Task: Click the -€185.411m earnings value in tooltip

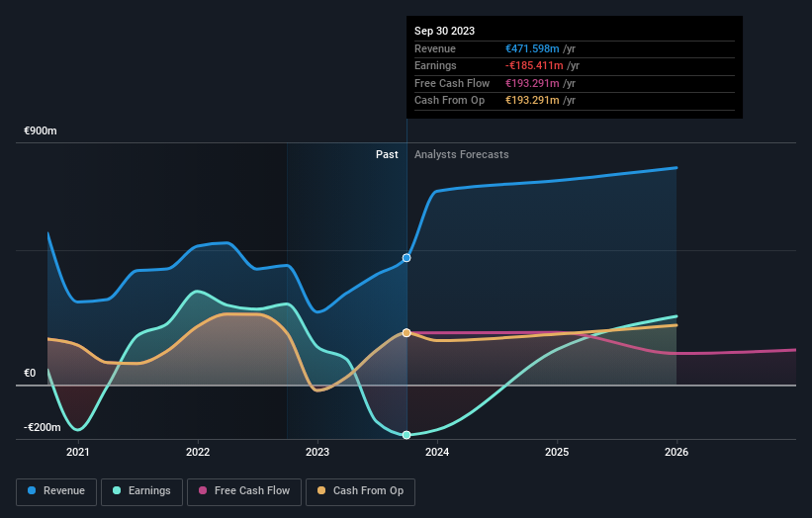Action: pyautogui.click(x=534, y=65)
